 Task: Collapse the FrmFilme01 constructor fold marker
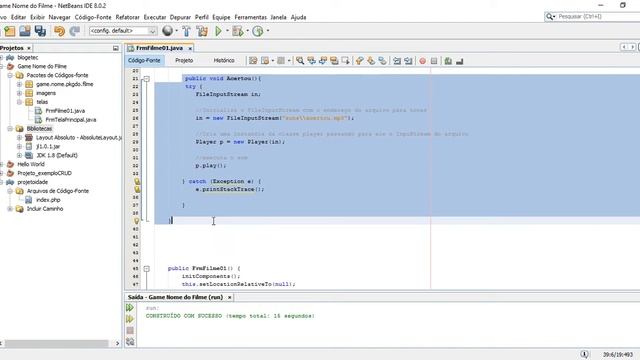coord(147,269)
